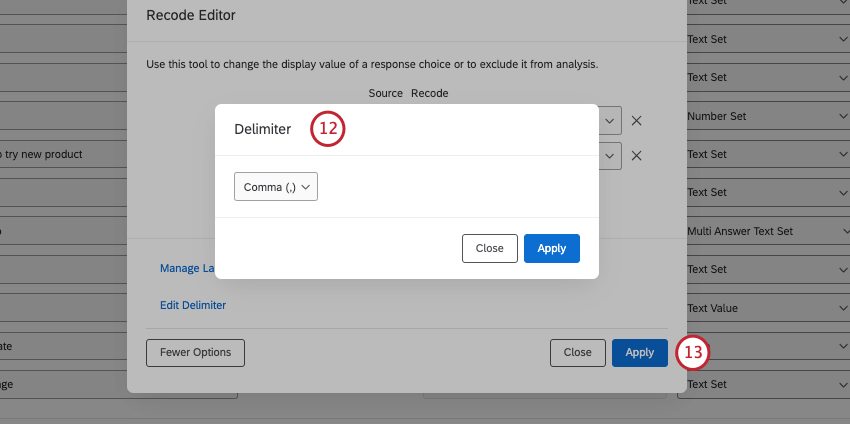
Task: Open the Text Set dropdown directly below Number Set
Action: 766,154
